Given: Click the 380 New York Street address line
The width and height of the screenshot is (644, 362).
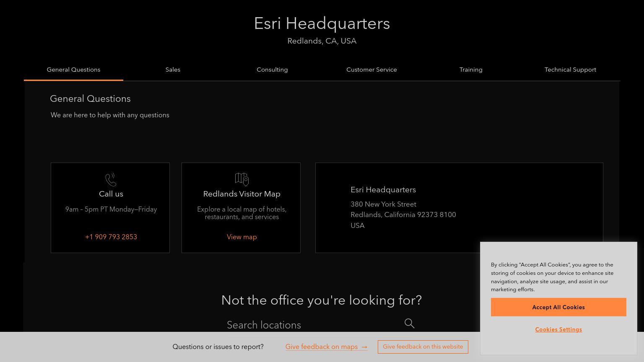Looking at the screenshot, I should coord(383,204).
